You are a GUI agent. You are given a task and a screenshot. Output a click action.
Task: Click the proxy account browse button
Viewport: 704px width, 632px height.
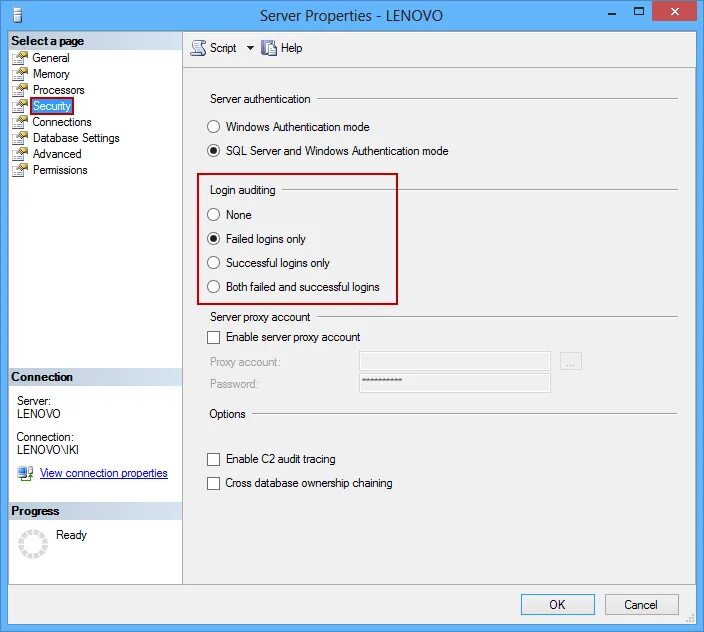point(571,361)
